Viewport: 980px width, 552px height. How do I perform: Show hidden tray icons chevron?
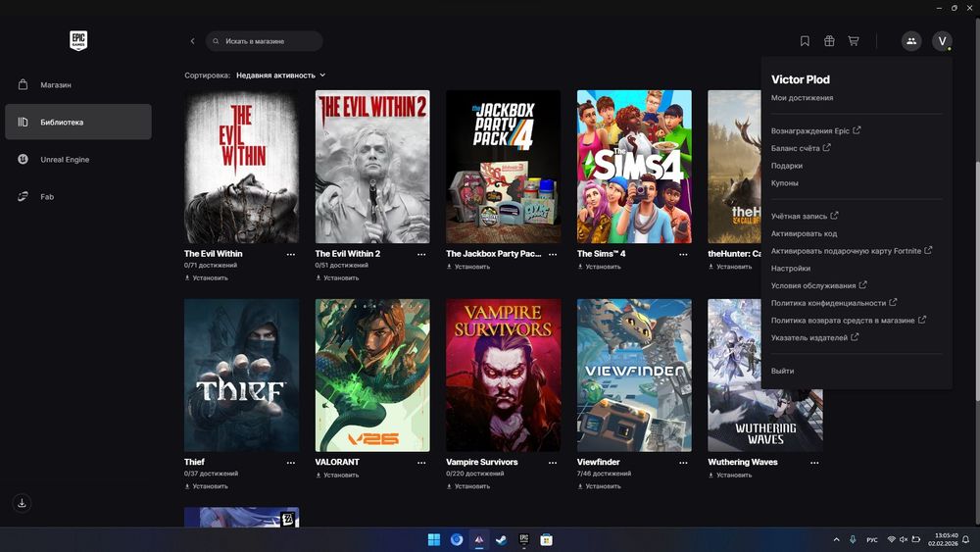pos(836,539)
